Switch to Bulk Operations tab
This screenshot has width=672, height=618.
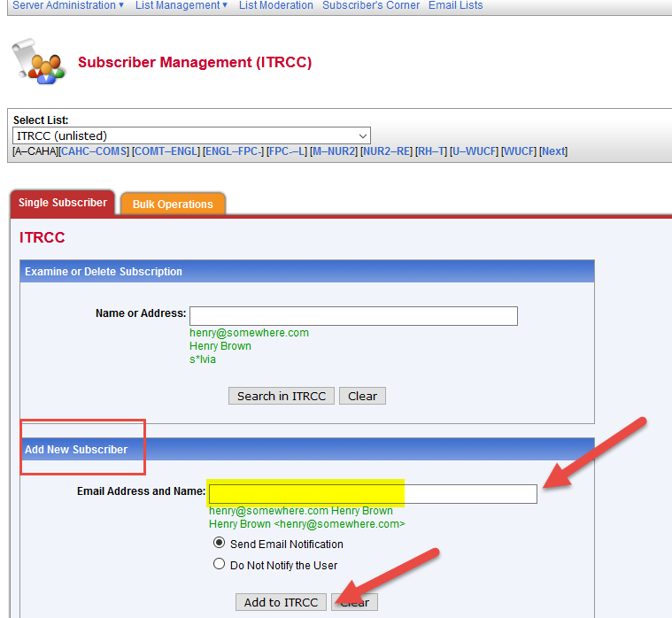[x=173, y=204]
